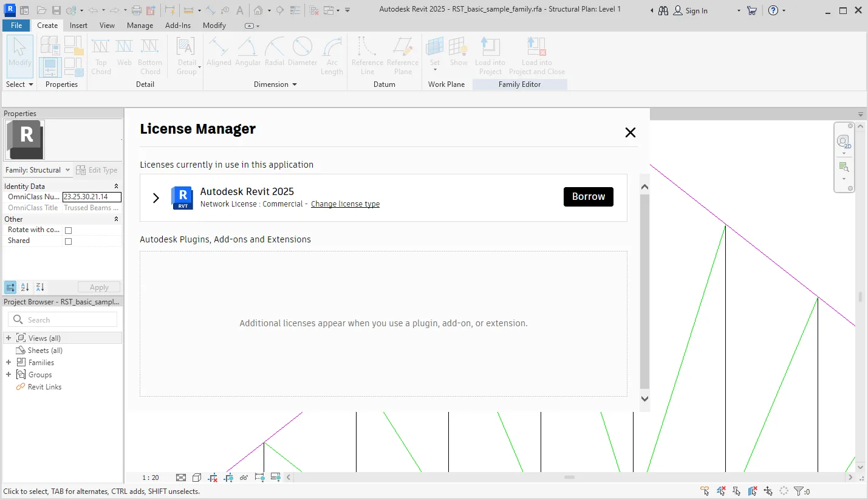
Task: Follow the Change license type link
Action: (x=345, y=204)
